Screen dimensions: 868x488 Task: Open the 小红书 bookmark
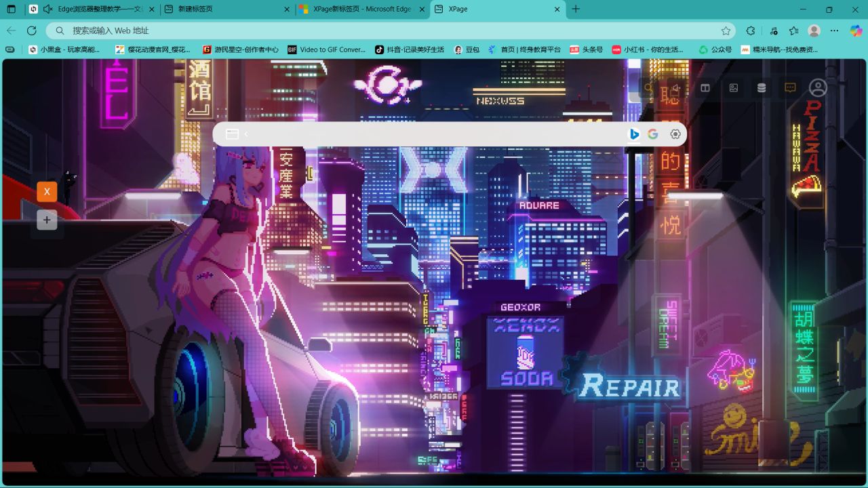(648, 49)
